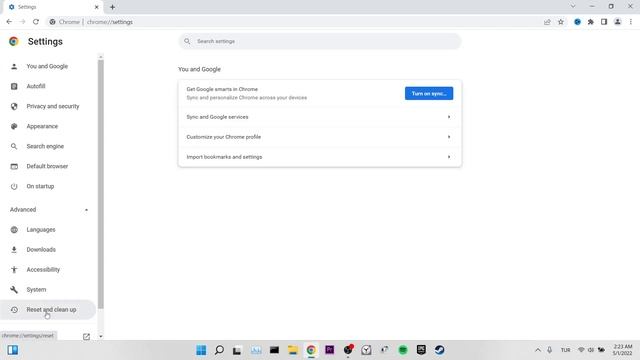
Task: Click the browser forward arrow
Action: pyautogui.click(x=22, y=22)
